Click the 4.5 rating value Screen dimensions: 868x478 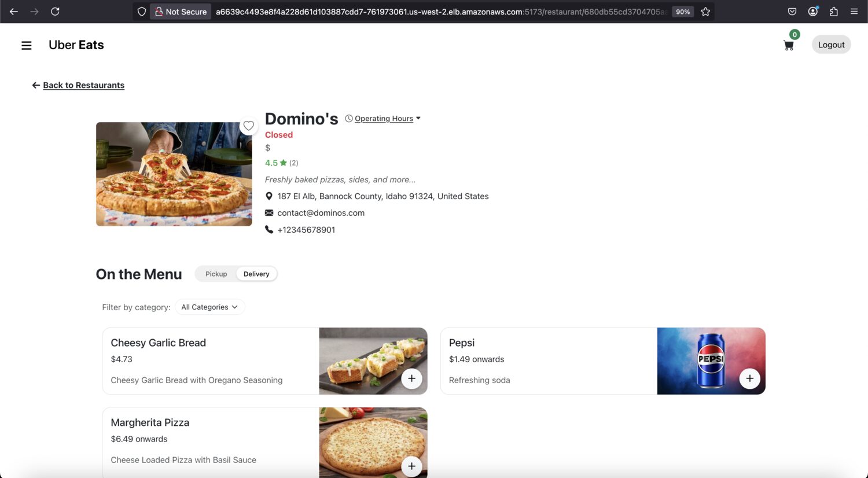coord(271,163)
